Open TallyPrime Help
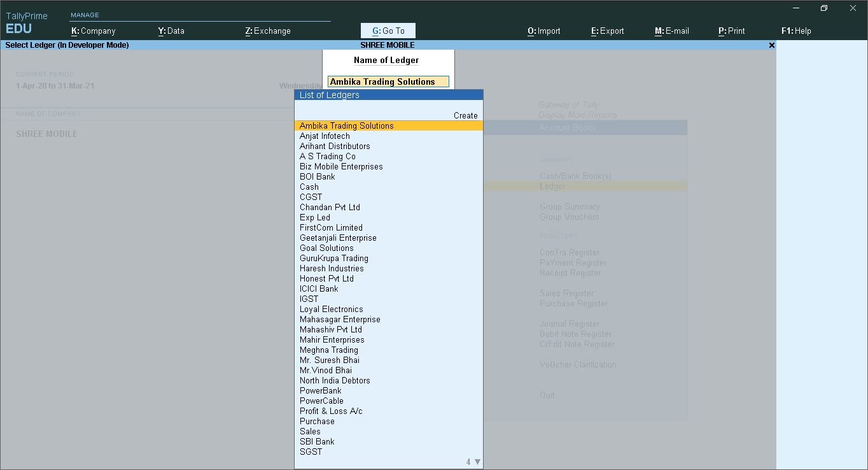 click(796, 30)
